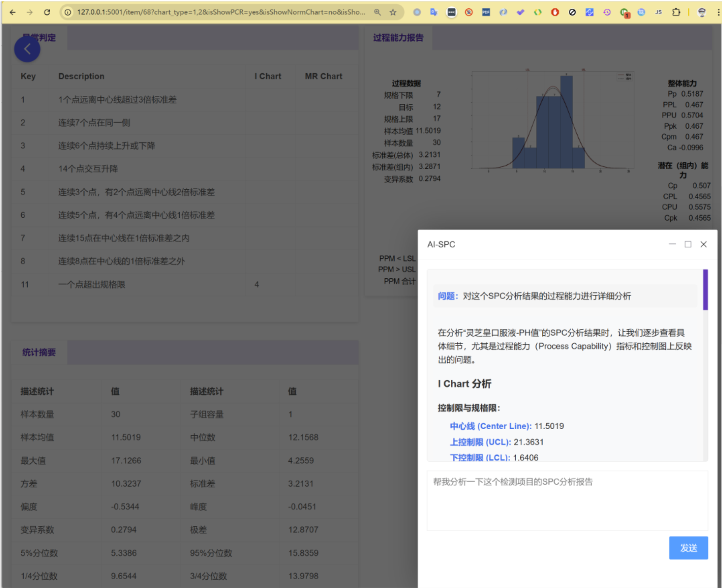Open the user profile avatar

coord(702,12)
